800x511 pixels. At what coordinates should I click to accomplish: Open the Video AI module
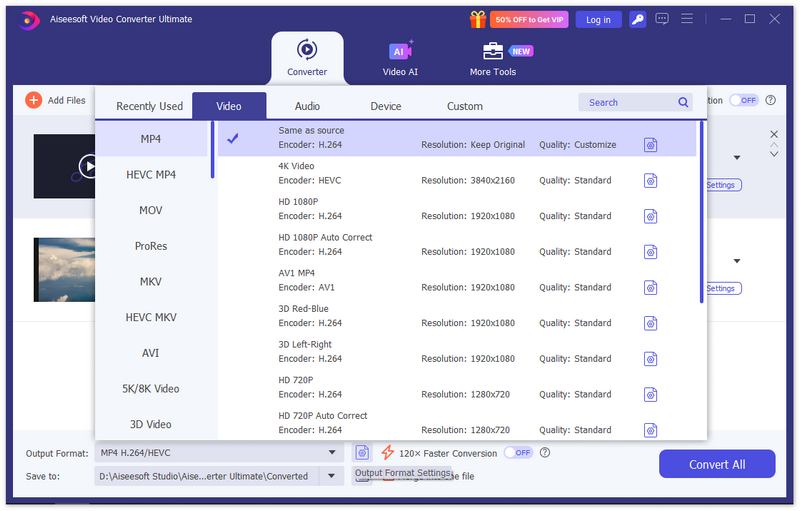pos(400,58)
